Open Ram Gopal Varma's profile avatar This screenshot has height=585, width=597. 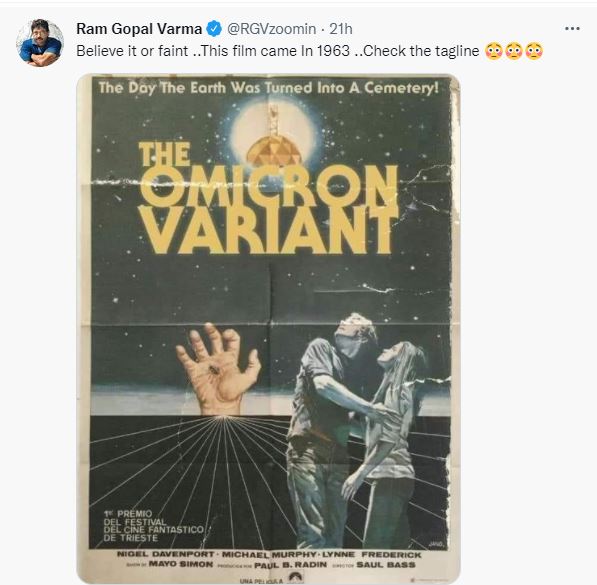pos(40,43)
